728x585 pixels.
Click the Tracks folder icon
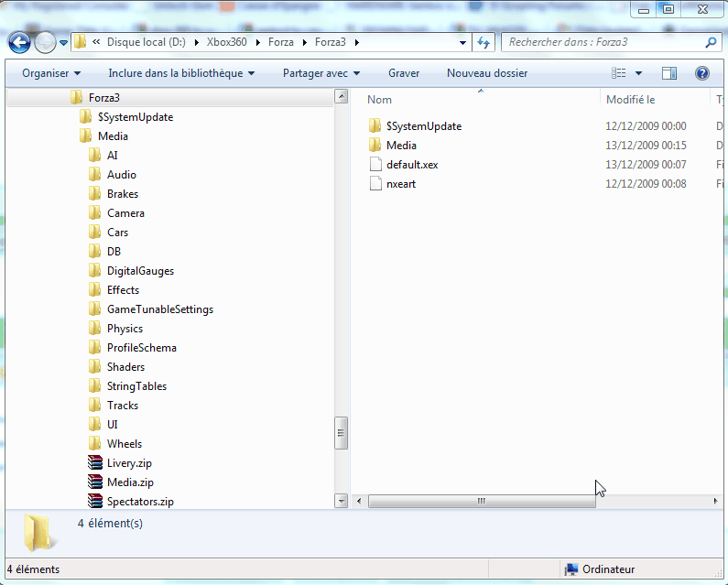(94, 406)
